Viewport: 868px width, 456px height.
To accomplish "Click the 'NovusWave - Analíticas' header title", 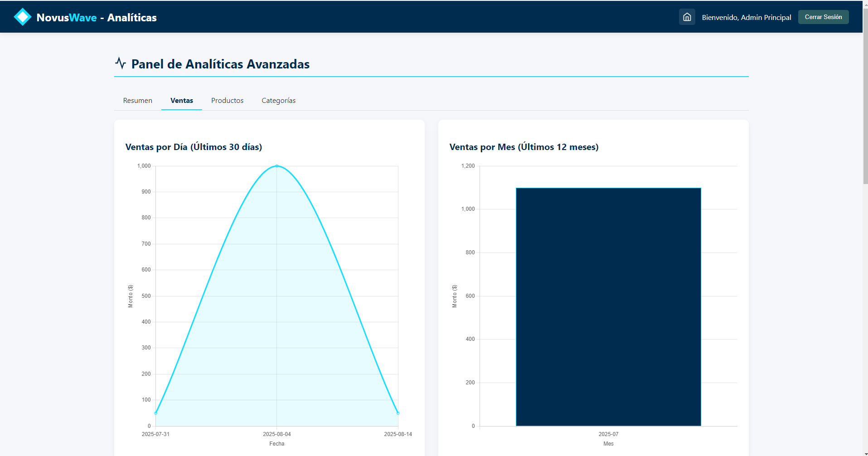I will tap(97, 18).
